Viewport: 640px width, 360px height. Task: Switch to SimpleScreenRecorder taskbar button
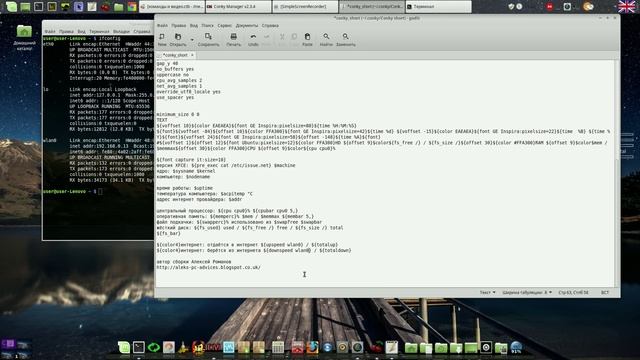305,7
